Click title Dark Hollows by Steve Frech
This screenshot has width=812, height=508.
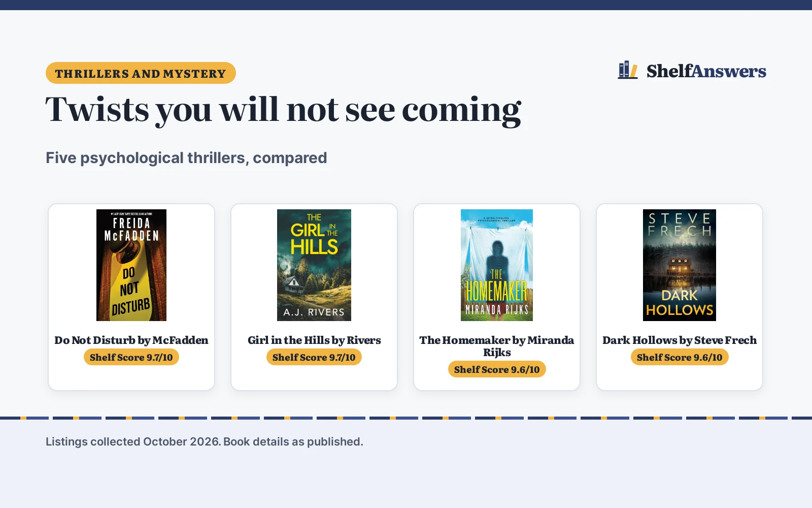pos(680,340)
